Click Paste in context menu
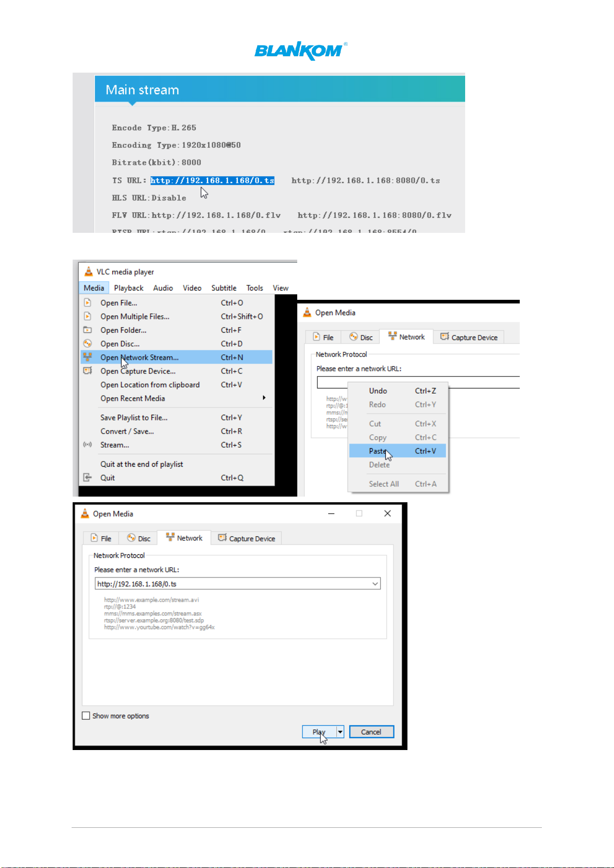This screenshot has width=614, height=868. click(398, 451)
